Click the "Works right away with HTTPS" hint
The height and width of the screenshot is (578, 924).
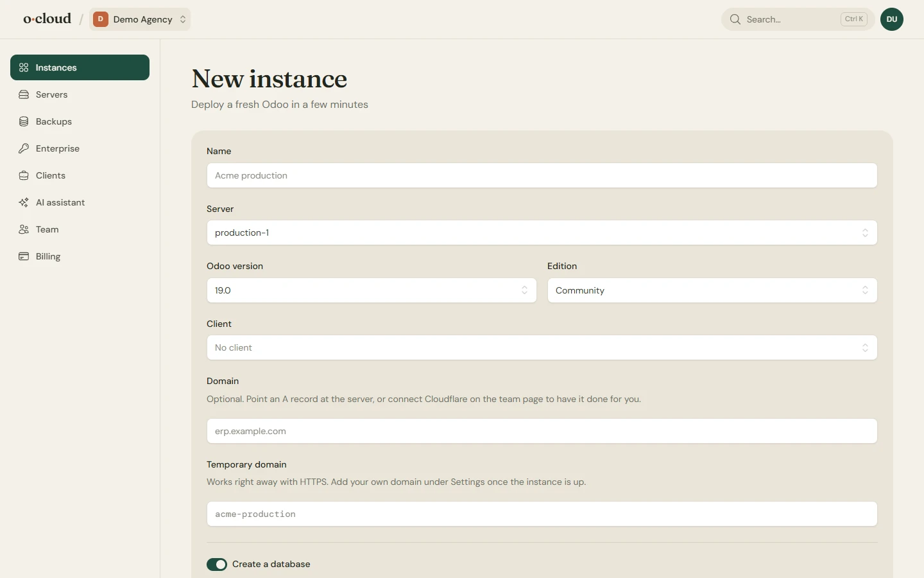(x=396, y=482)
